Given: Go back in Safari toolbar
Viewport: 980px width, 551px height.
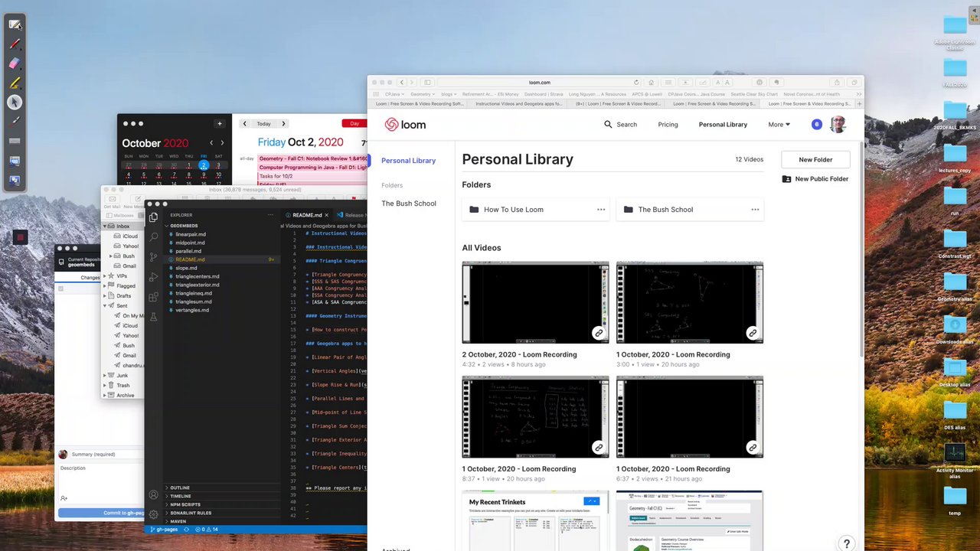Looking at the screenshot, I should click(401, 82).
